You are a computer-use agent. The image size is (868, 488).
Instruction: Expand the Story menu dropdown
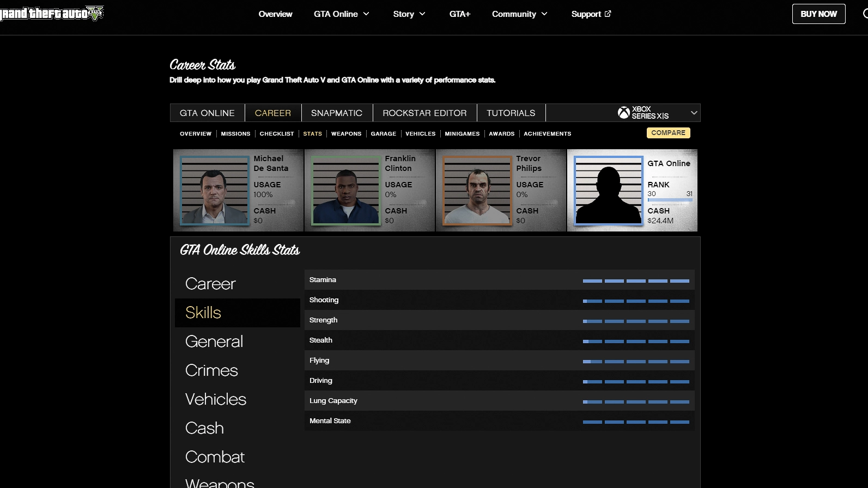click(x=409, y=14)
